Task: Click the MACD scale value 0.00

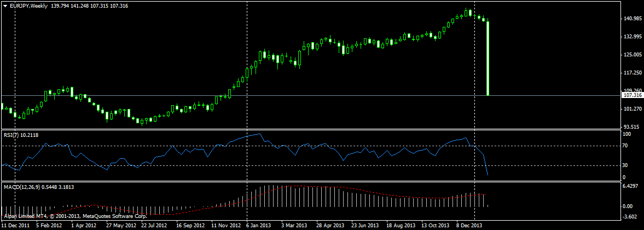Action: [x=628, y=206]
